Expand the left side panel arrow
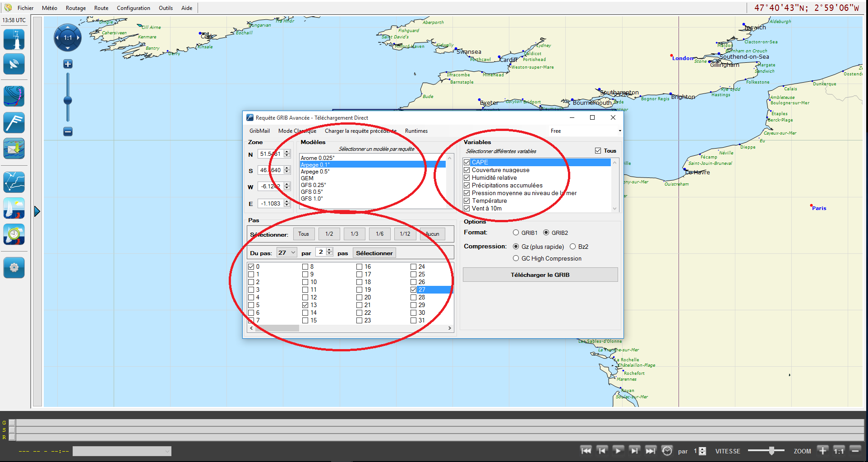This screenshot has height=462, width=868. (37, 211)
